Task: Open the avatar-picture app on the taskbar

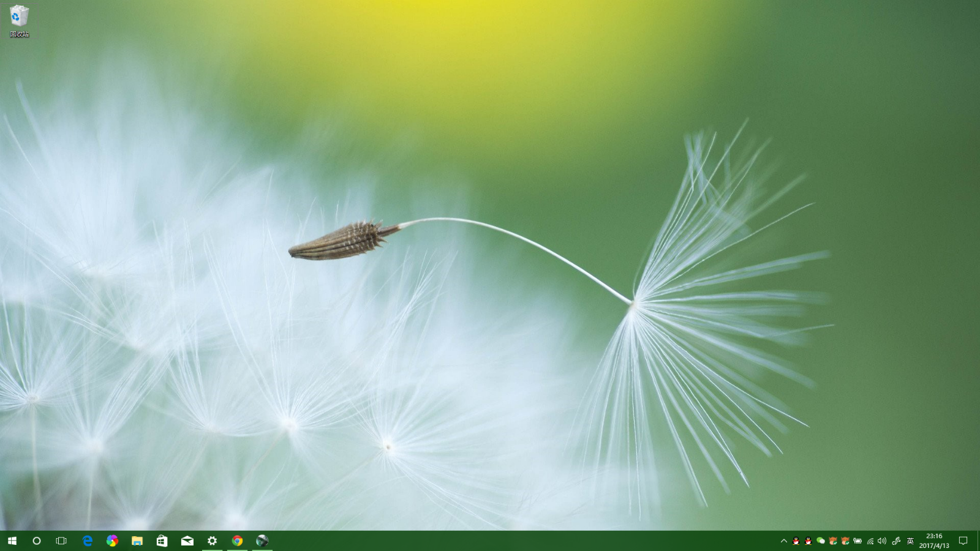Action: [262, 541]
